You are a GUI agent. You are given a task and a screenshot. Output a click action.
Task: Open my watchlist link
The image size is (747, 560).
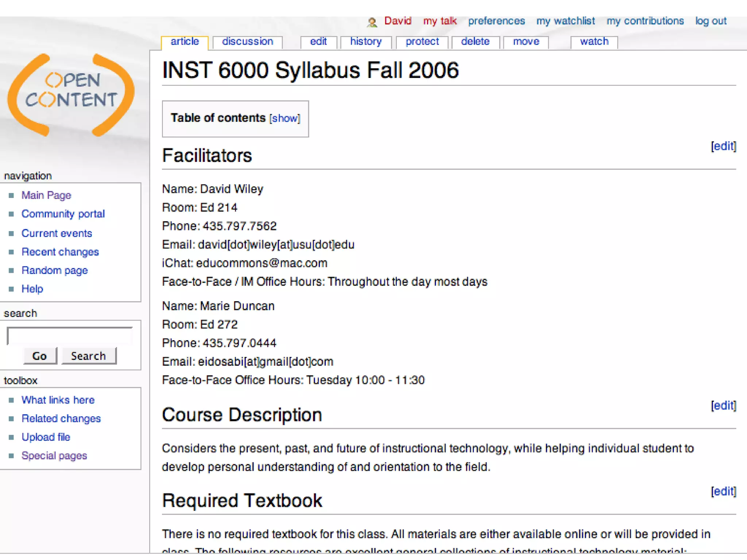(565, 21)
